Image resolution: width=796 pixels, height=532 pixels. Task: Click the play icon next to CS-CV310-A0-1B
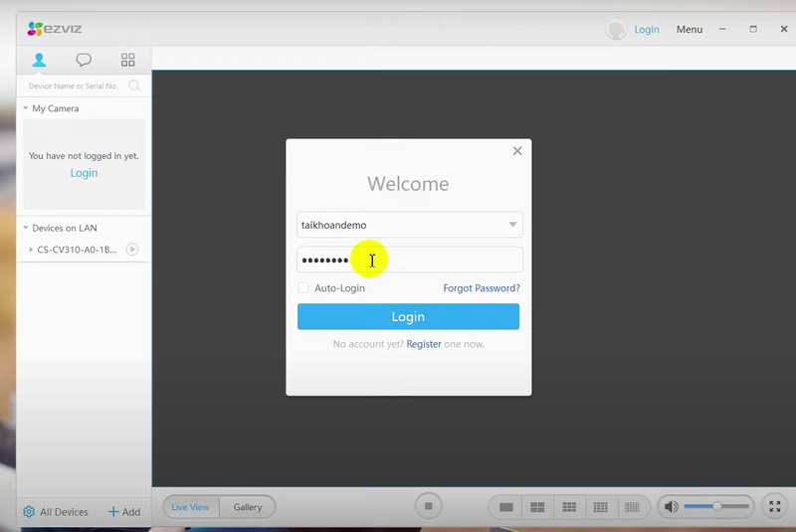point(132,249)
